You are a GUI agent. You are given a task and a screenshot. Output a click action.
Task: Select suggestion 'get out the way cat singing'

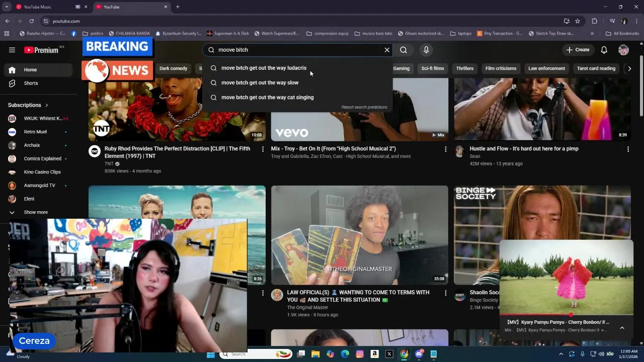tap(297, 97)
